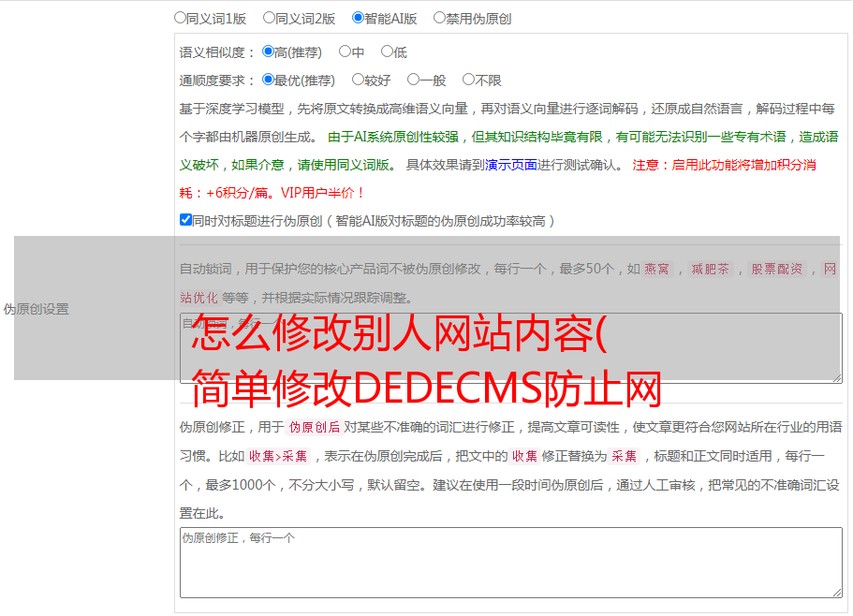Image resolution: width=853 pixels, height=616 pixels.
Task: Click the 伪原创设置 section label
Action: tap(36, 309)
